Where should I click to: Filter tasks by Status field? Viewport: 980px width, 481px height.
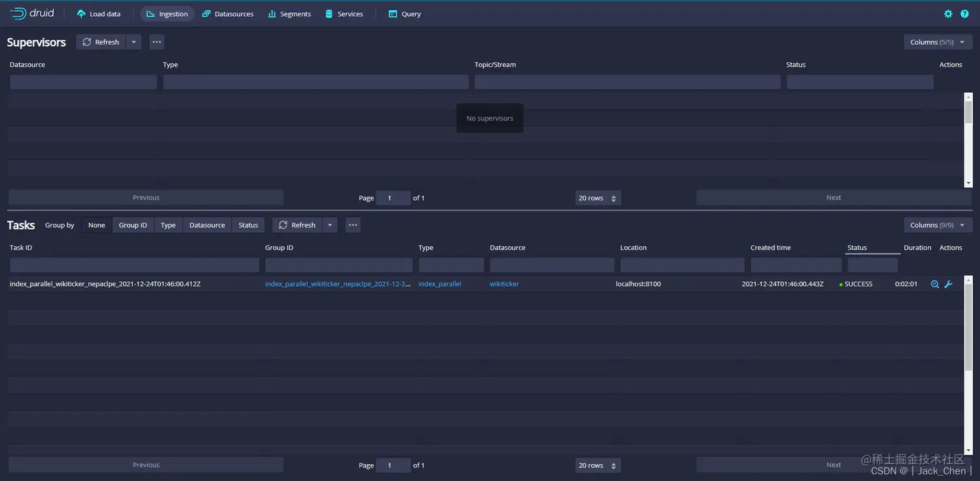(872, 264)
